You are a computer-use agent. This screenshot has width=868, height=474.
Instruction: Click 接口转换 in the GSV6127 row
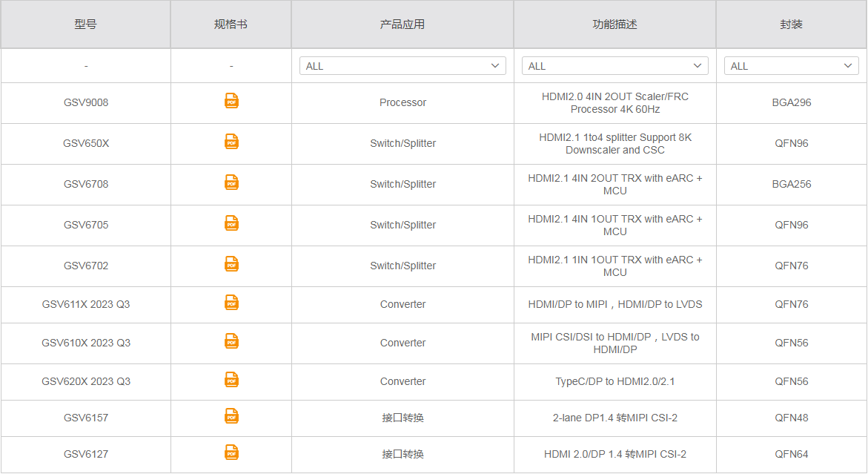[402, 455]
